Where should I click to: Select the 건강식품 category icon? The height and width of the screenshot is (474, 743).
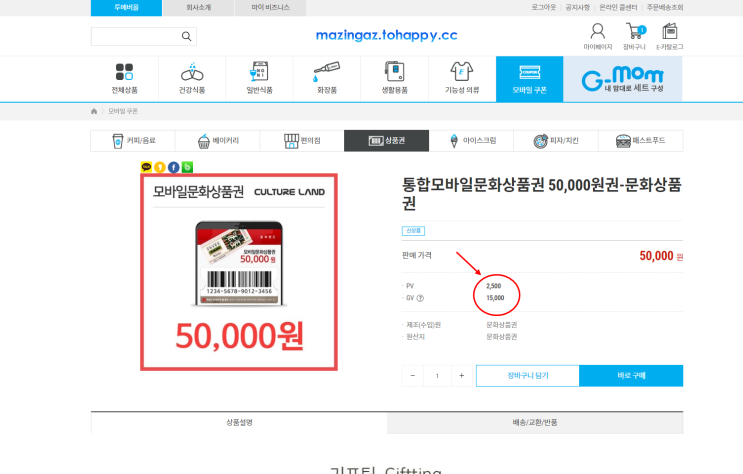click(192, 72)
